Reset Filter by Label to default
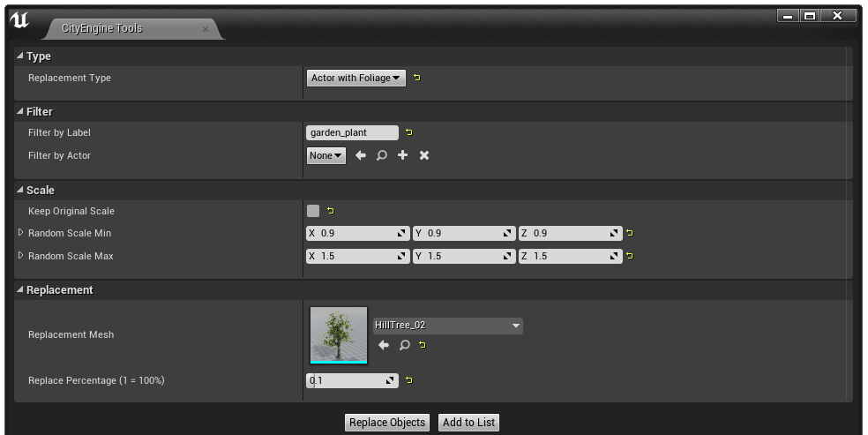This screenshot has width=868, height=435. (x=409, y=132)
